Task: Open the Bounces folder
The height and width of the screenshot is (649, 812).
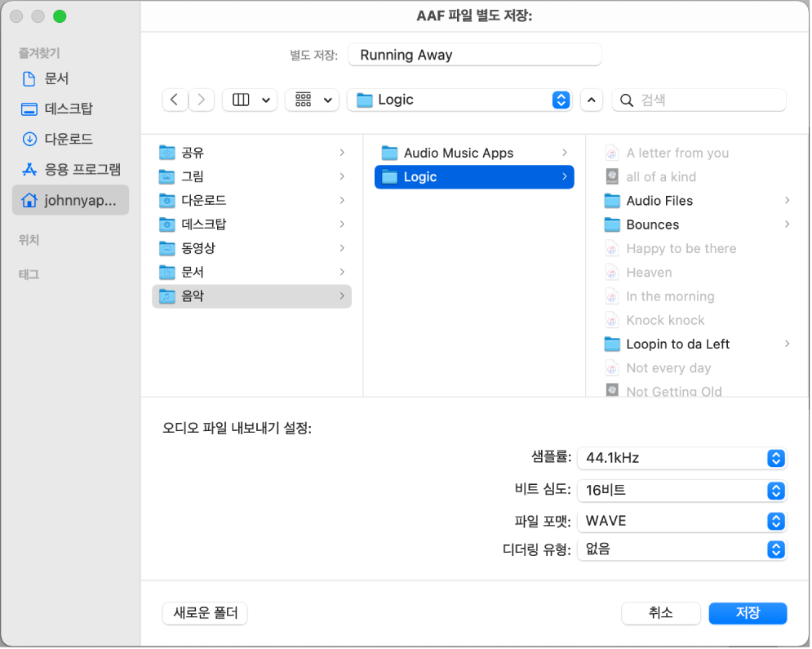Action: [696, 224]
